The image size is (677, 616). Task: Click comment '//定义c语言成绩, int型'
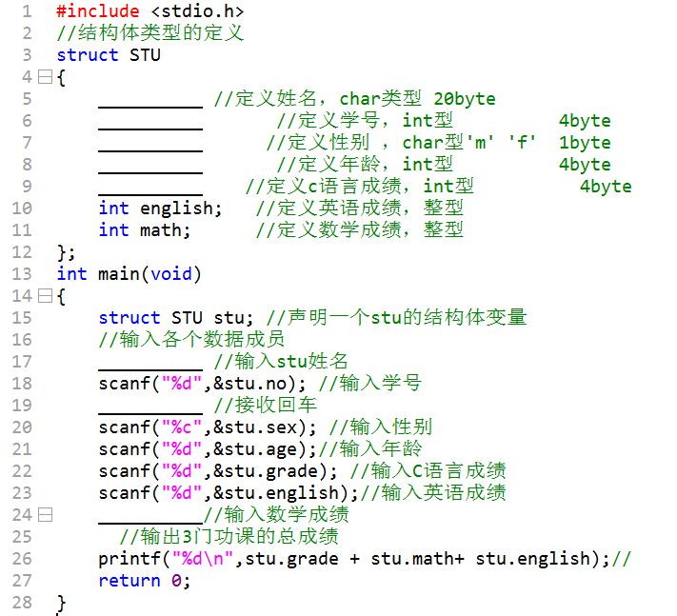360,186
